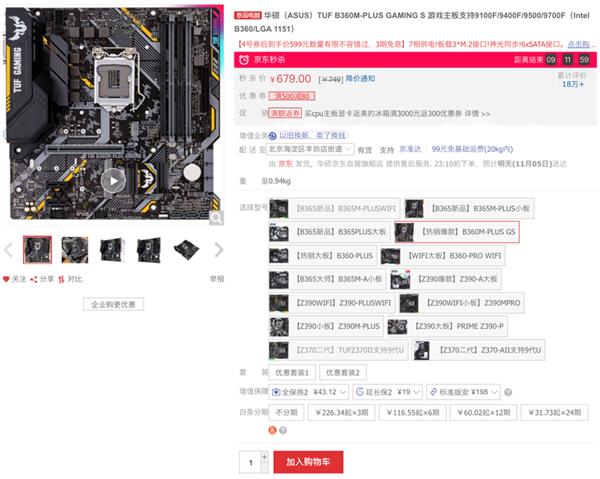Choose model Z370-AII支持9代U option

click(x=479, y=350)
